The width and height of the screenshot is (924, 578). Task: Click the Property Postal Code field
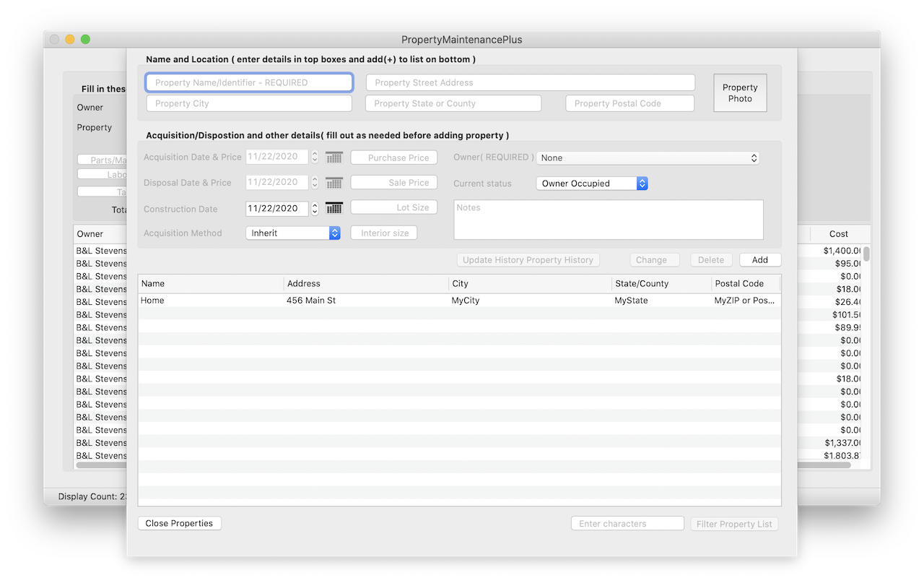[629, 103]
